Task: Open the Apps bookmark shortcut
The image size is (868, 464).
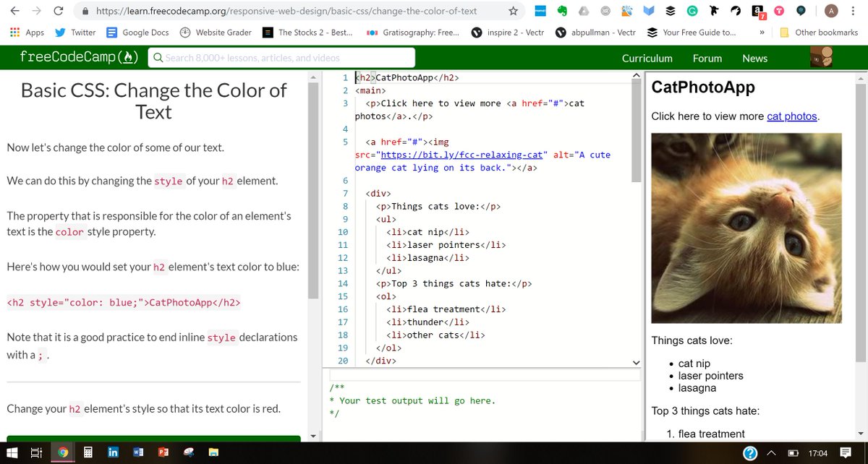Action: [27, 33]
